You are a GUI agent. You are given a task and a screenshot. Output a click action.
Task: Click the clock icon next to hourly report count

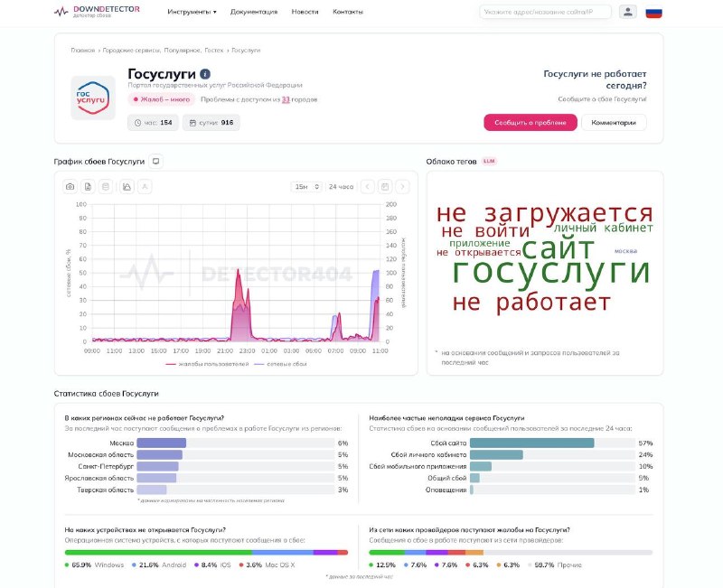137,122
